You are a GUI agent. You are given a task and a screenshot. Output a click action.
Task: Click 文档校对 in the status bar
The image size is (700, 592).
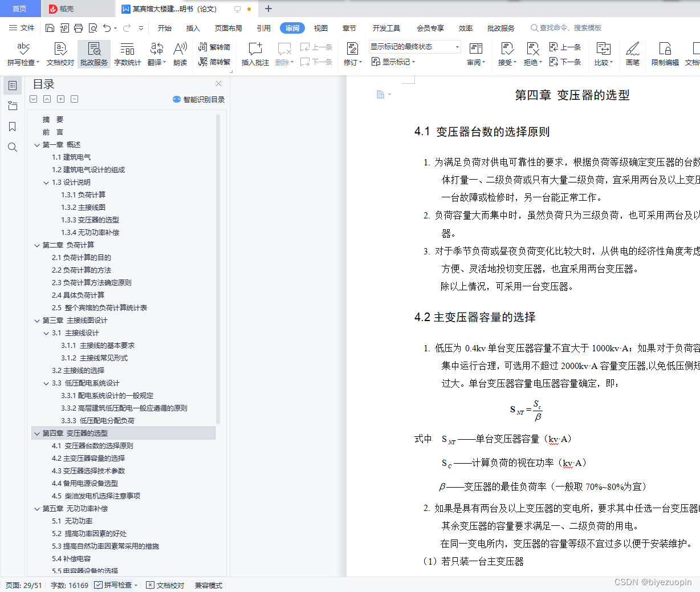165,585
